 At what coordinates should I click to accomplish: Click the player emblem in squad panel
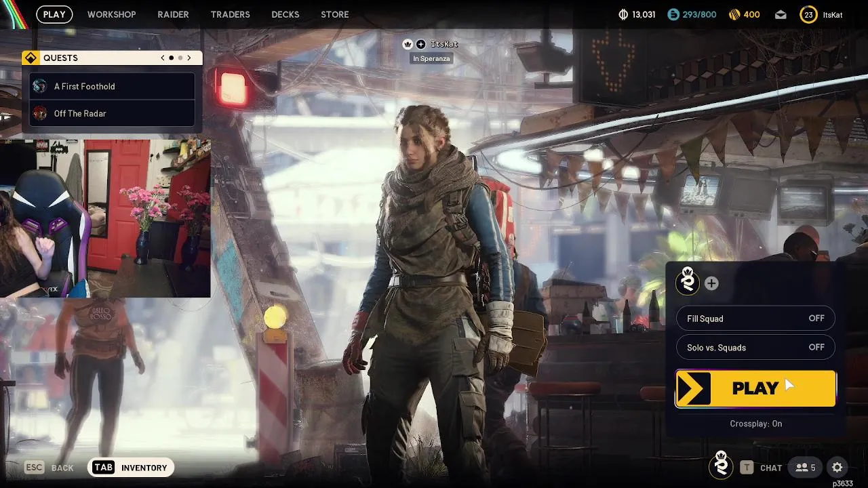click(688, 282)
